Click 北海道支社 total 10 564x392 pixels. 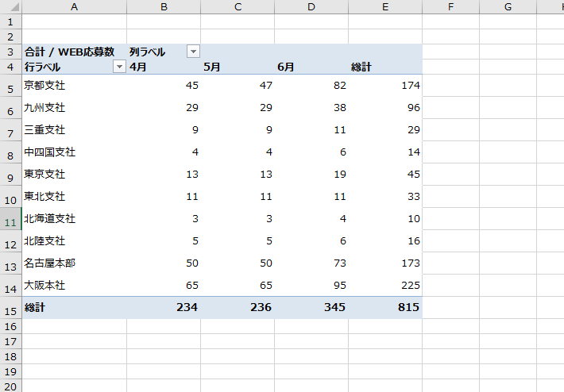pyautogui.click(x=385, y=219)
